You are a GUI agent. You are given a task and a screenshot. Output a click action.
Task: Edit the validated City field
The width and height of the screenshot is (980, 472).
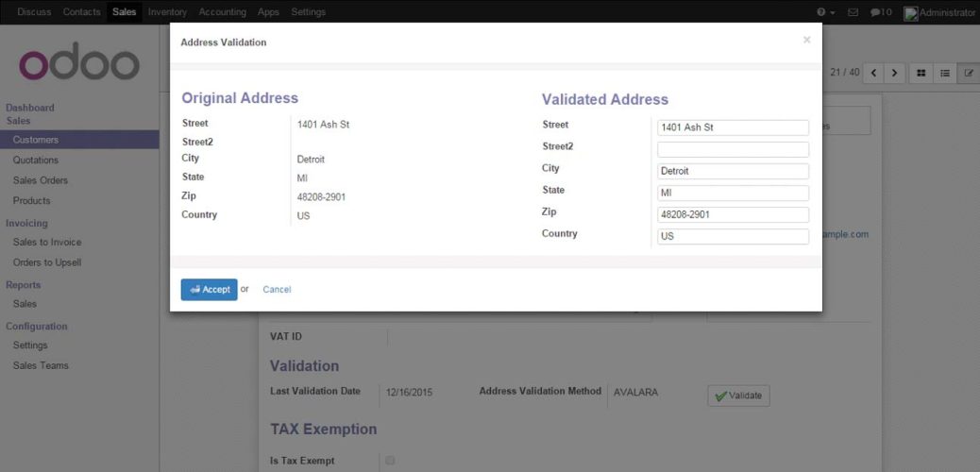coord(734,171)
